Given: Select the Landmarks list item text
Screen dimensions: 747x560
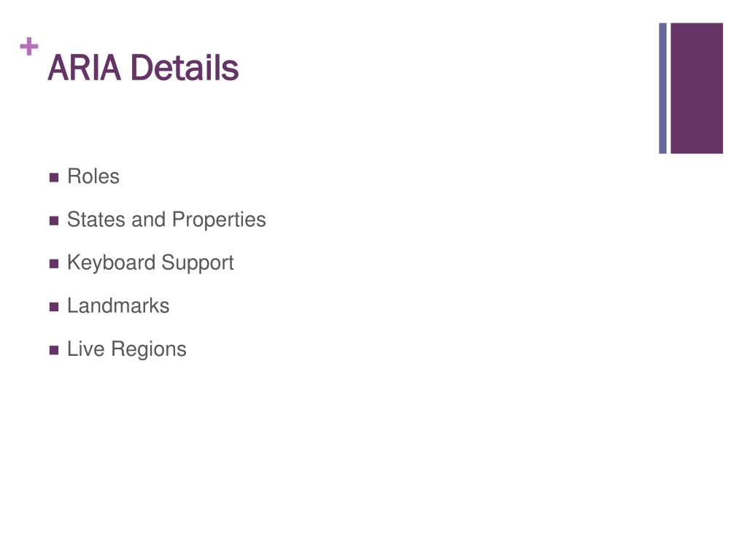Looking at the screenshot, I should click(118, 306).
